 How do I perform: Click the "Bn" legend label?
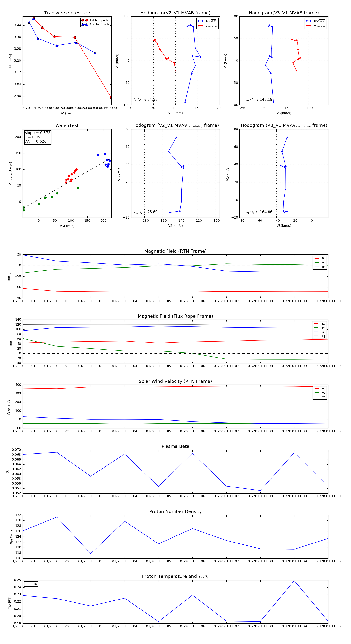pos(324,267)
